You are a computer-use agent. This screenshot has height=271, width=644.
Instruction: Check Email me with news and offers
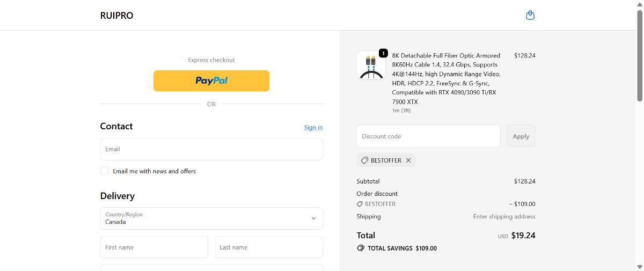[104, 171]
